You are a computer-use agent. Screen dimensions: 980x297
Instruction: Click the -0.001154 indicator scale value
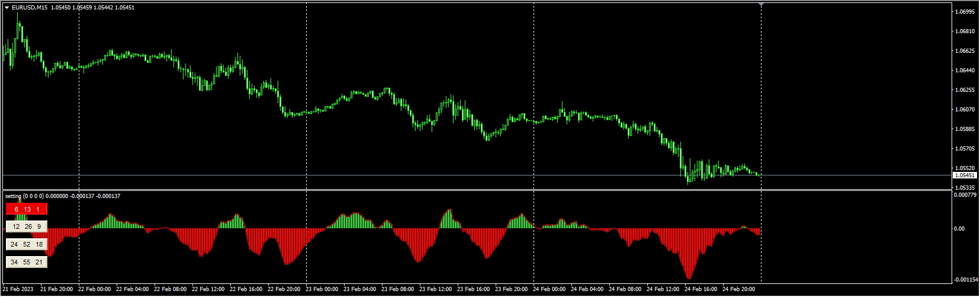965,280
